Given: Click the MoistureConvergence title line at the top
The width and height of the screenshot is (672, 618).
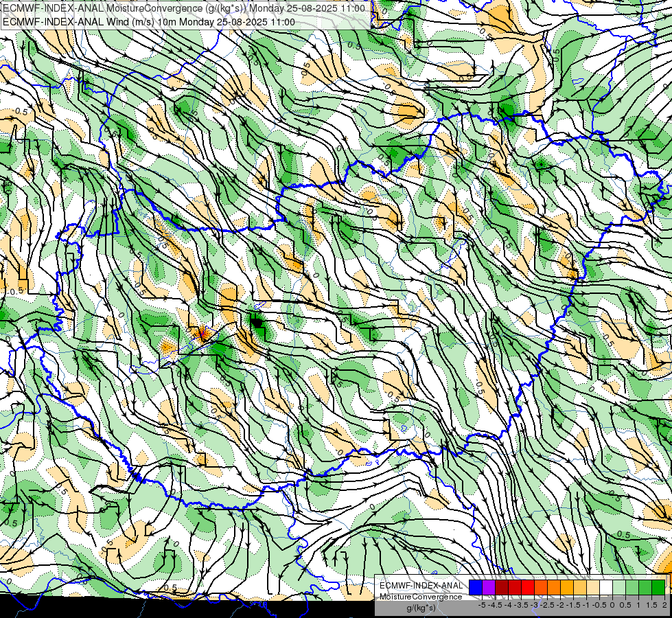Looking at the screenshot, I should [x=184, y=8].
